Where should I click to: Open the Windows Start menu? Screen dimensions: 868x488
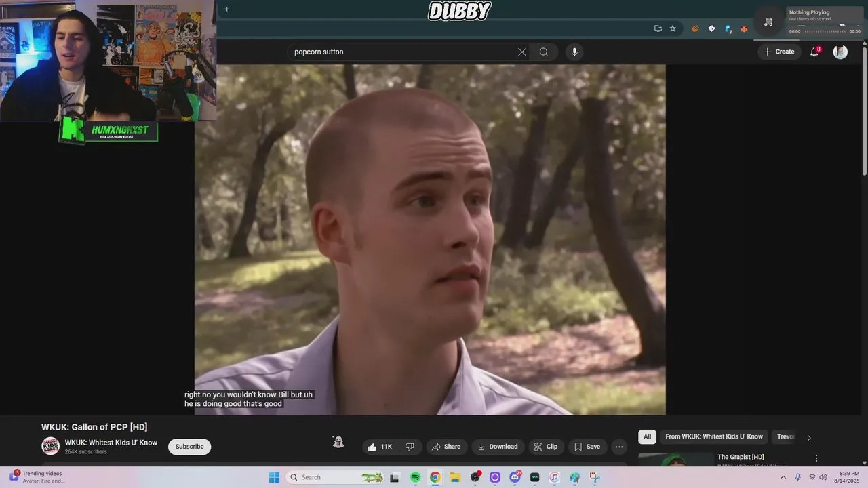coord(274,477)
